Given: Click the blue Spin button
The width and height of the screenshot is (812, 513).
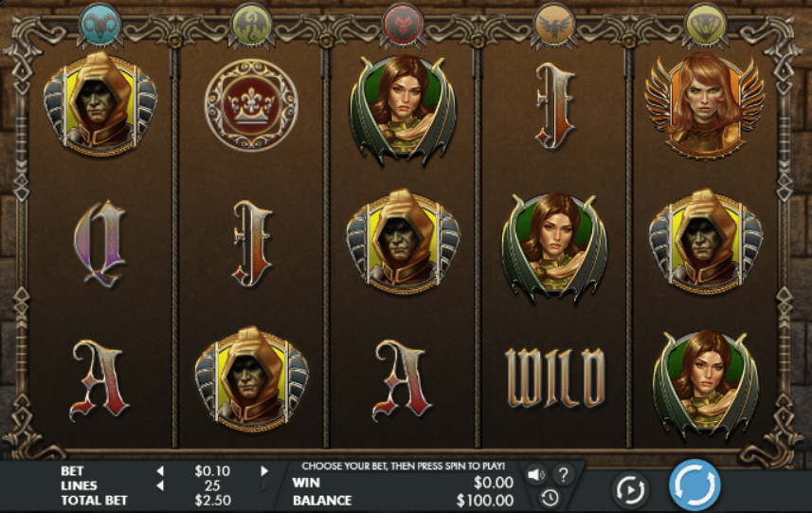Looking at the screenshot, I should click(x=695, y=486).
